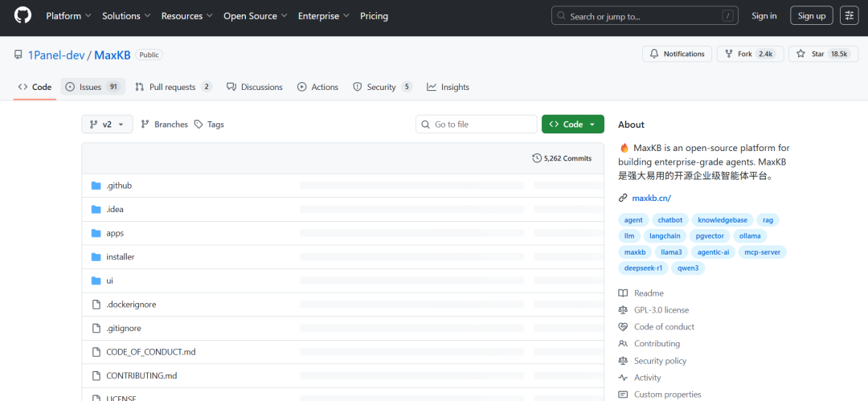Click the Sign in link
Screen dimensions: 868x401
click(x=764, y=16)
